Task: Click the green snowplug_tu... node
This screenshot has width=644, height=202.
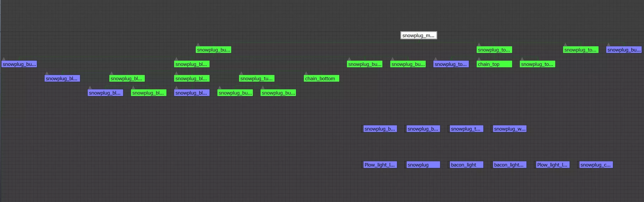Action: coord(256,78)
